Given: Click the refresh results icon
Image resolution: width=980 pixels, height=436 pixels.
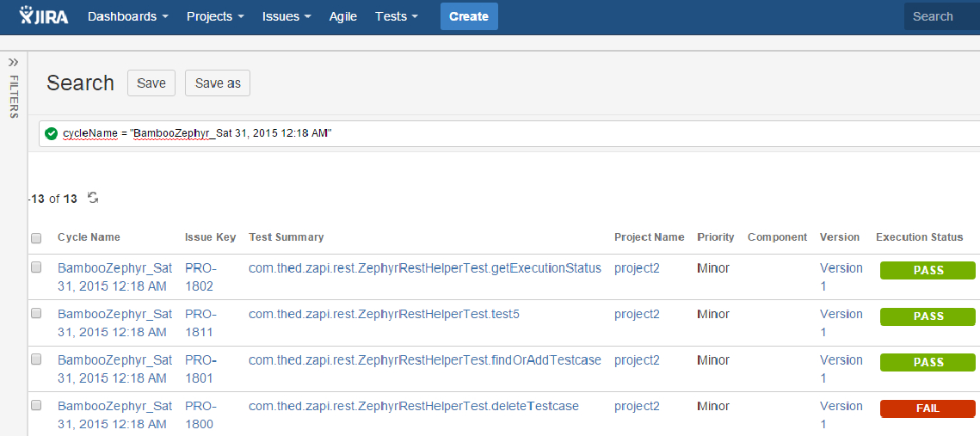Looking at the screenshot, I should coord(93,198).
